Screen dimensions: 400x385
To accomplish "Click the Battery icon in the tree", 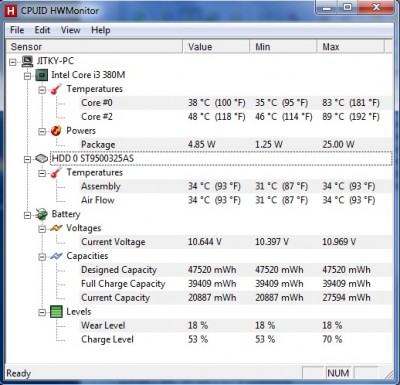I will pos(42,214).
